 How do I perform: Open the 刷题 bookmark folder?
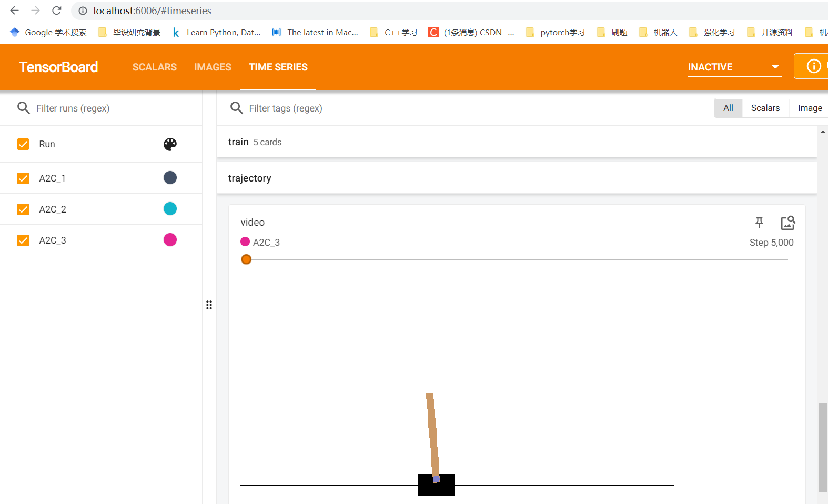click(612, 32)
